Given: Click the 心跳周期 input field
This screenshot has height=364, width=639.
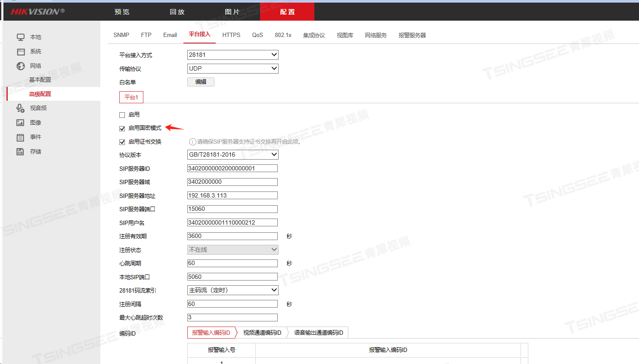Looking at the screenshot, I should tap(233, 263).
